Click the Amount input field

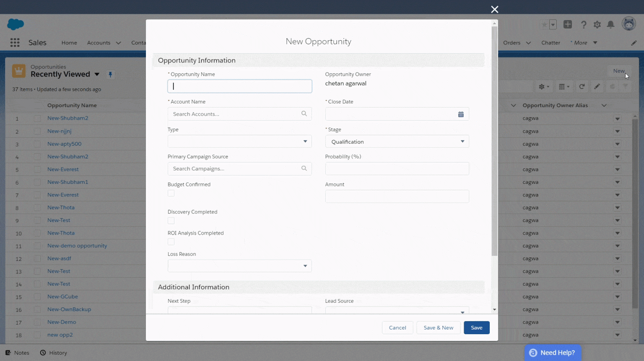coord(397,196)
